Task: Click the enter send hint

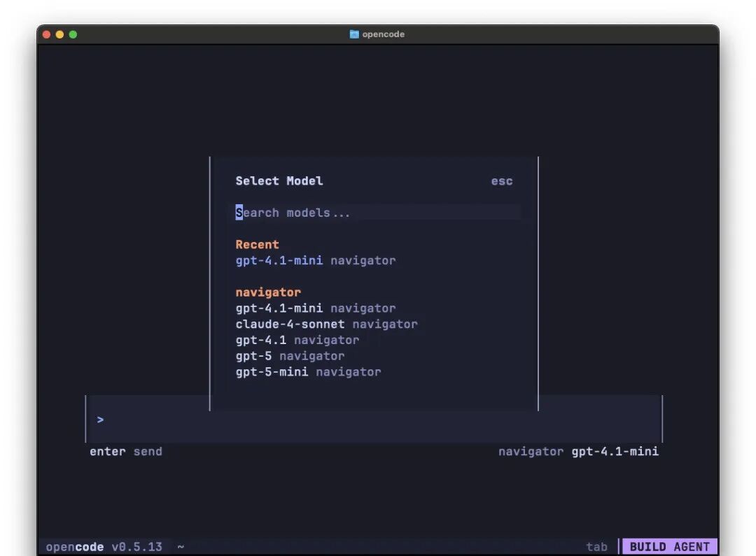Action: pos(126,452)
